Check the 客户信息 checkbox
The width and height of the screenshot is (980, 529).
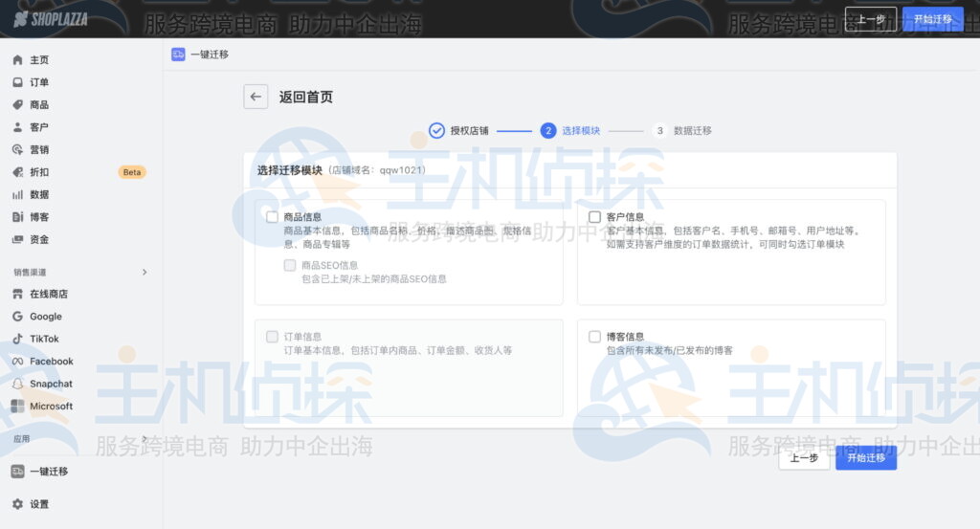pos(594,217)
